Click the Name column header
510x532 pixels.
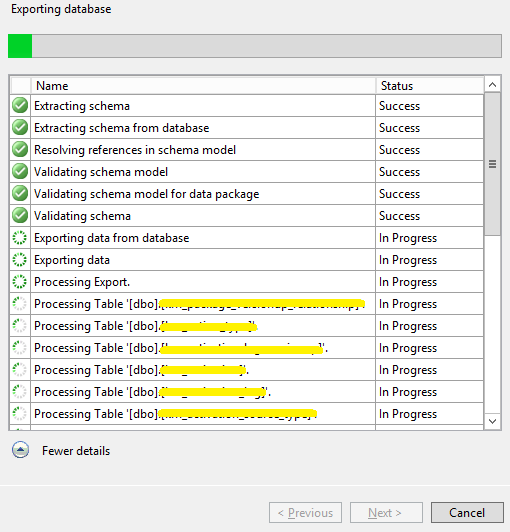click(x=203, y=86)
